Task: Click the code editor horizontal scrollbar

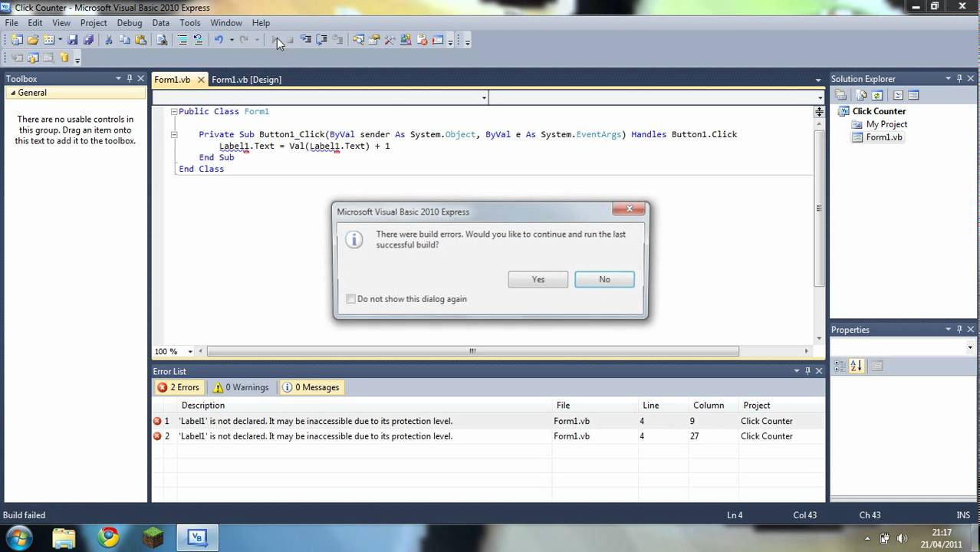Action: point(472,351)
